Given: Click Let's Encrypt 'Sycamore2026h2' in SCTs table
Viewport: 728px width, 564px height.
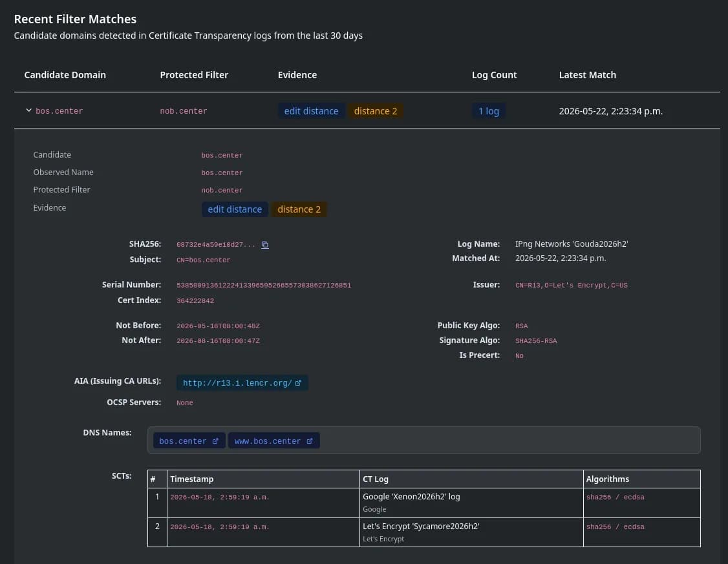Looking at the screenshot, I should pyautogui.click(x=421, y=526).
